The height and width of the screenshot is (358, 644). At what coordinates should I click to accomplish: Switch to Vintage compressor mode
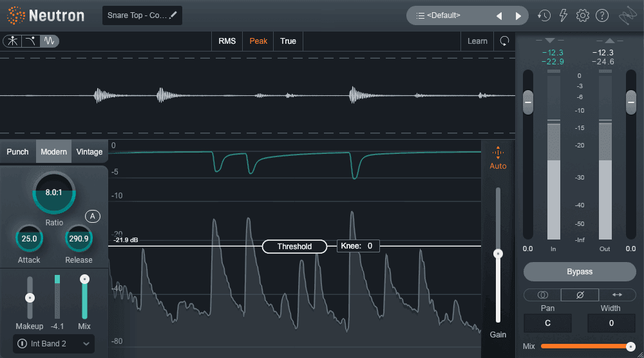click(x=90, y=151)
